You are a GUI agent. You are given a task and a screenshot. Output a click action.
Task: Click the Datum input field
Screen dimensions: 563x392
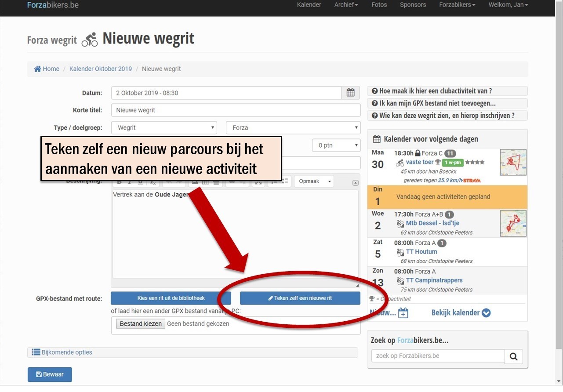point(226,93)
